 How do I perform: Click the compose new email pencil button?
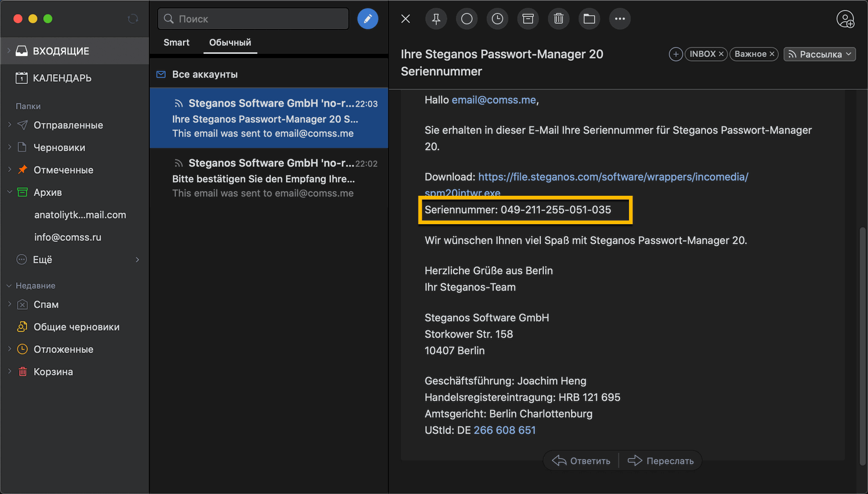click(x=367, y=19)
